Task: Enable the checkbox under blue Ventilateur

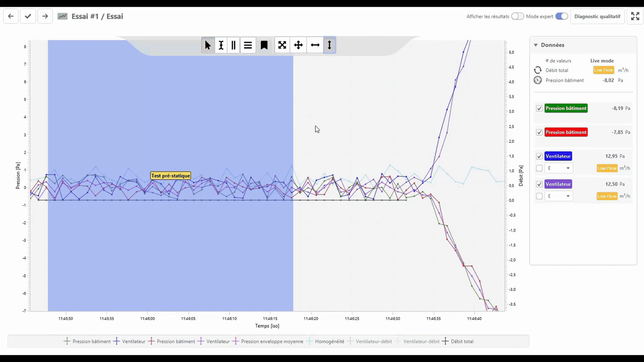Action: [539, 168]
